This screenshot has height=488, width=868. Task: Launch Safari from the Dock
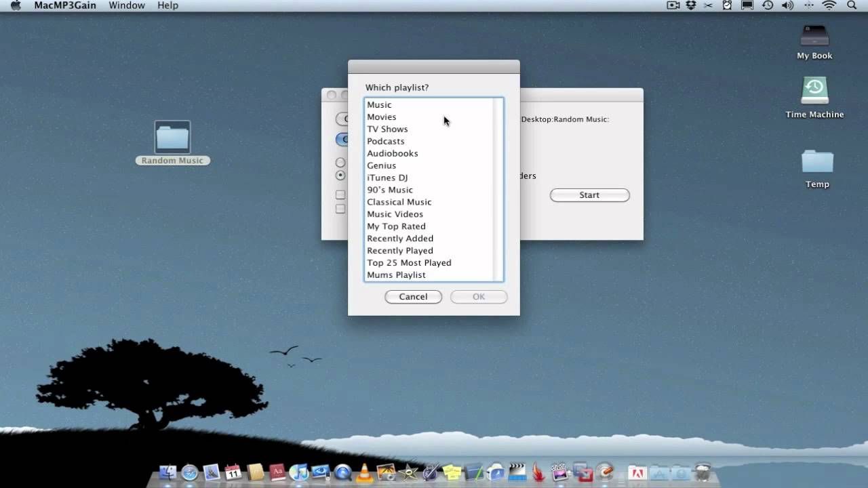[190, 472]
